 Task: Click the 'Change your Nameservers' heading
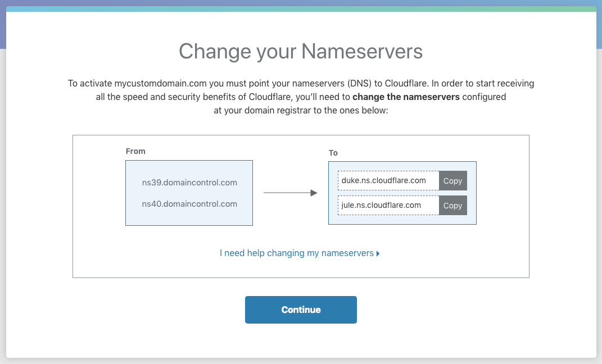tap(301, 51)
